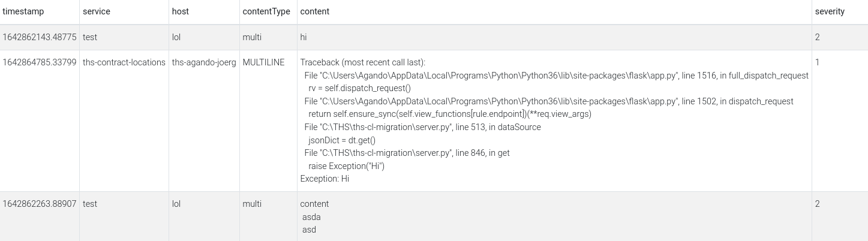Click timestamp 1642864785.33799
The image size is (868, 241).
click(40, 62)
